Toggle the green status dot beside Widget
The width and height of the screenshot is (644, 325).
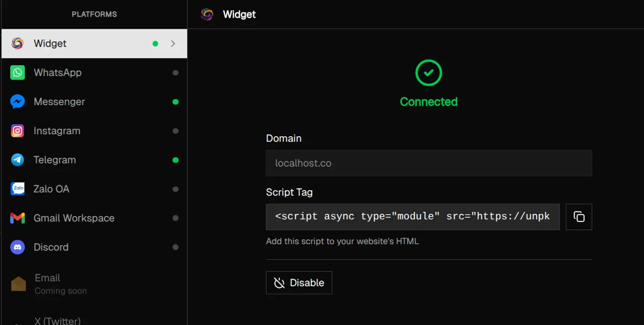(155, 44)
